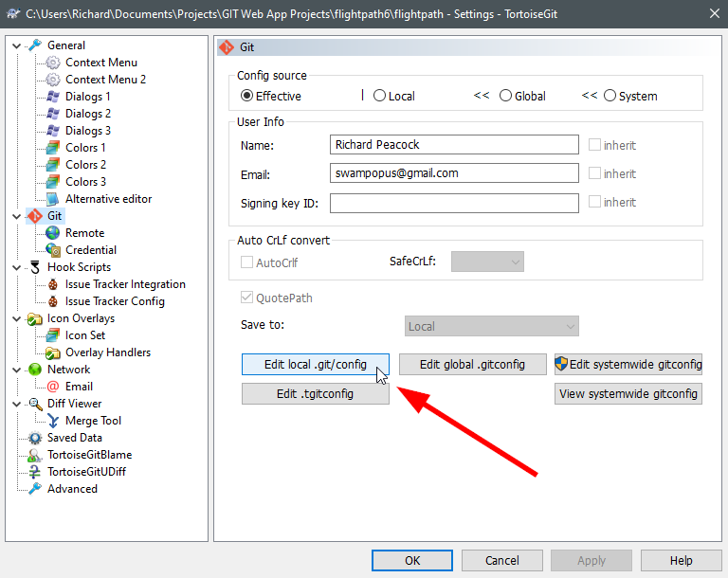This screenshot has width=728, height=578.
Task: Click View systemwide gitconfig button
Action: [x=628, y=393]
